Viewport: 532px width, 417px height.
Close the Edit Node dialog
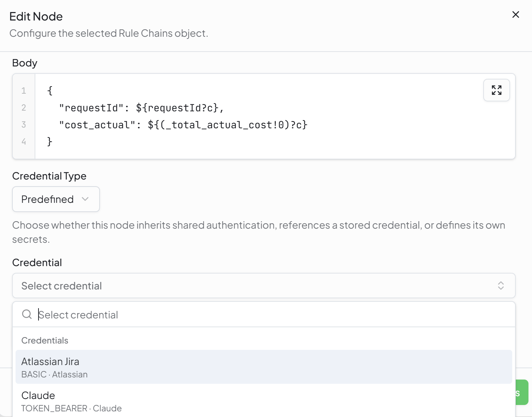pyautogui.click(x=515, y=14)
